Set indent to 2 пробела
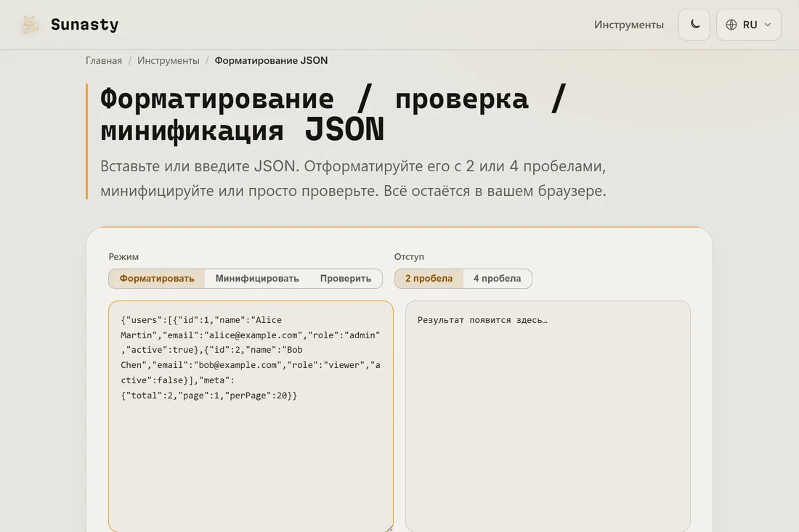This screenshot has width=799, height=532. point(429,279)
